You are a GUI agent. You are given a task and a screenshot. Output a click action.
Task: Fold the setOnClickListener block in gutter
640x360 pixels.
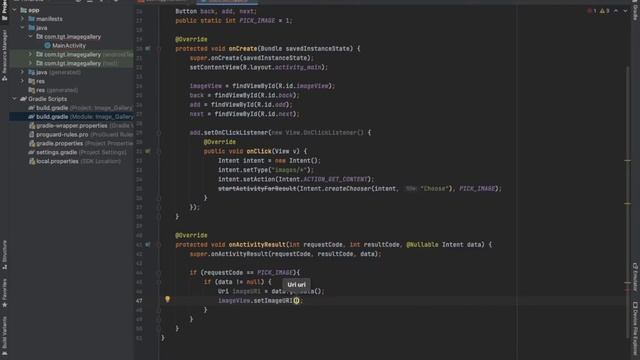click(x=159, y=133)
